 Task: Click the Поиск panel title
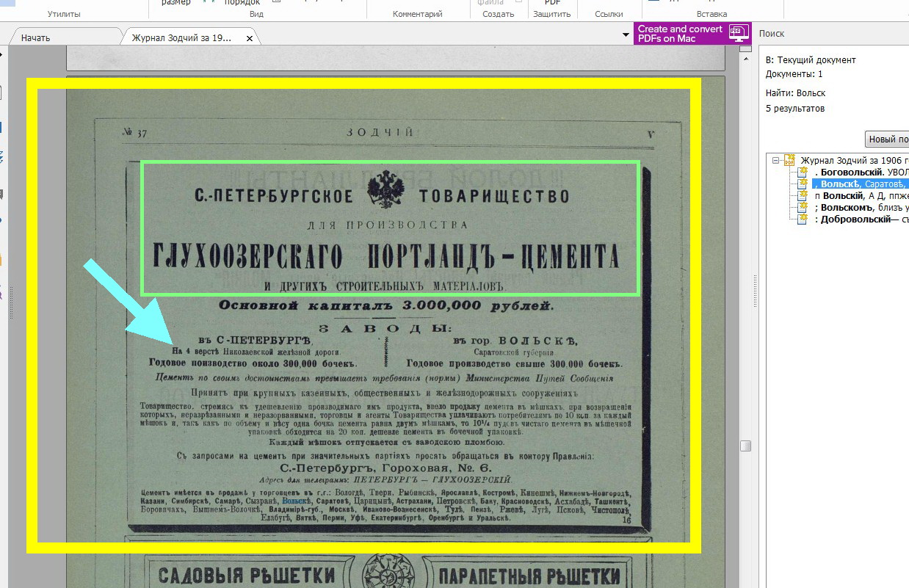tap(772, 34)
